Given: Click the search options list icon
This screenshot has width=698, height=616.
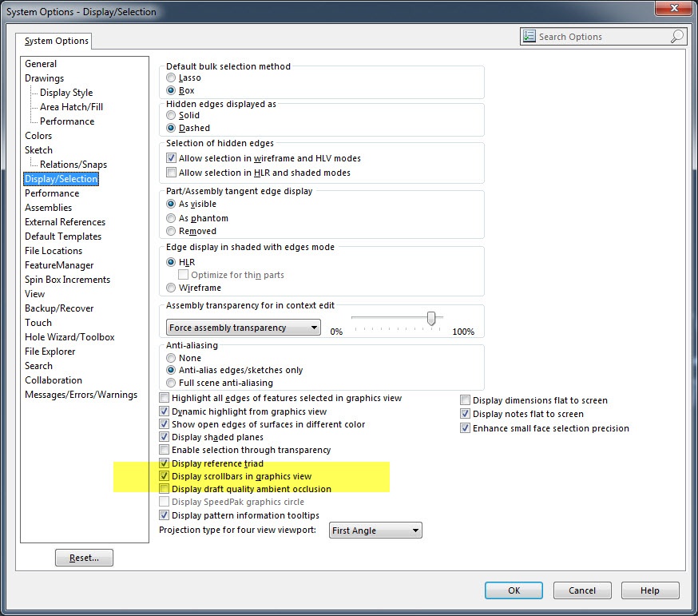Looking at the screenshot, I should point(529,36).
